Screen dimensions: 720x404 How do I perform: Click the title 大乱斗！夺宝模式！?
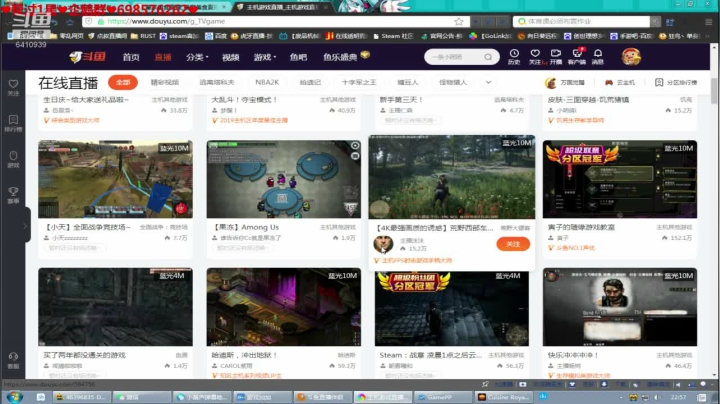pos(245,100)
